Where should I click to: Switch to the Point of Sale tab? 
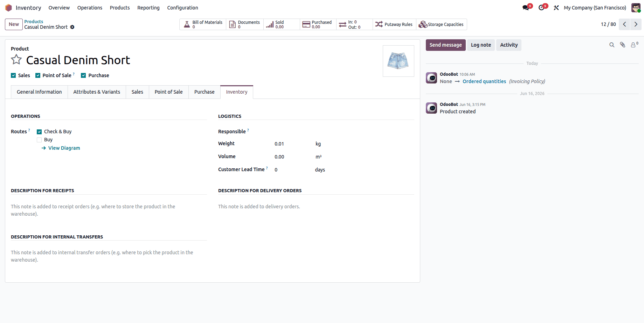[x=169, y=92]
